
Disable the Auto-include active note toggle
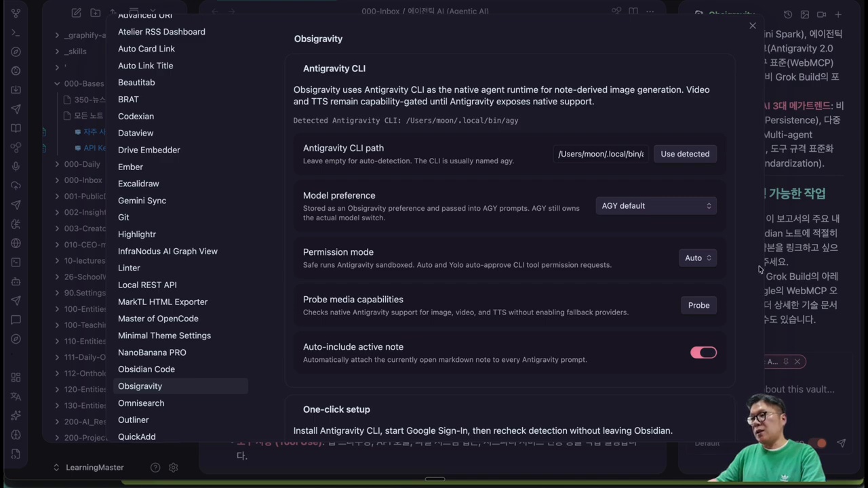pos(703,352)
